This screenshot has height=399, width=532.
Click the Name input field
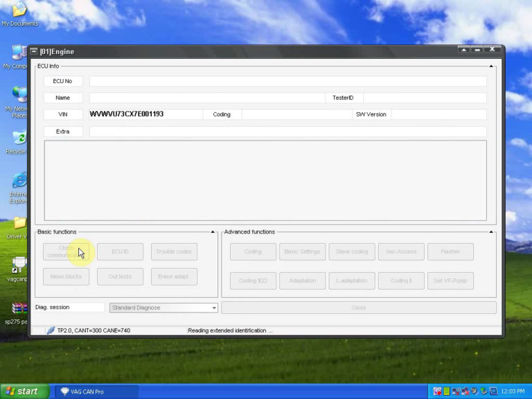207,98
